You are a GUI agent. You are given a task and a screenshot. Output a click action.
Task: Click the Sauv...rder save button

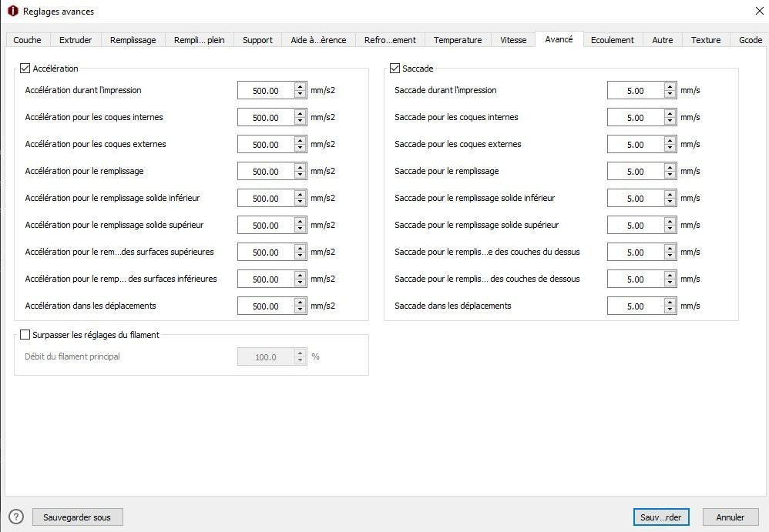(x=660, y=517)
